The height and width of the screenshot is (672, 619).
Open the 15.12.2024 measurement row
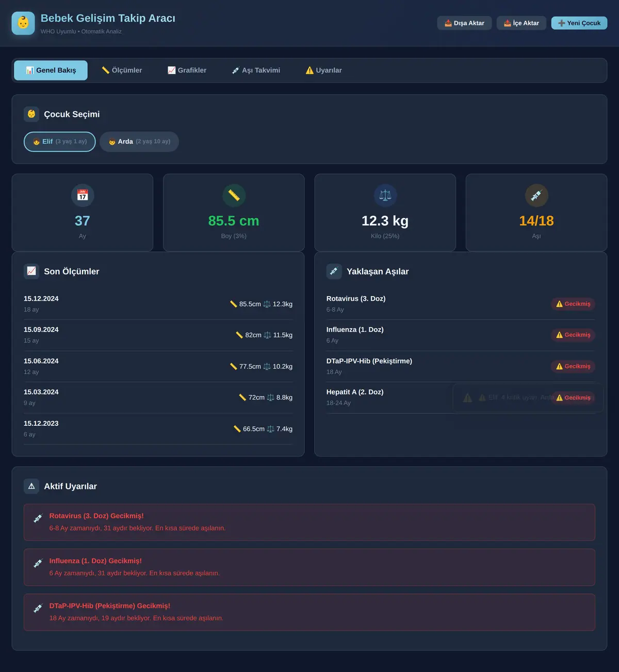point(158,304)
